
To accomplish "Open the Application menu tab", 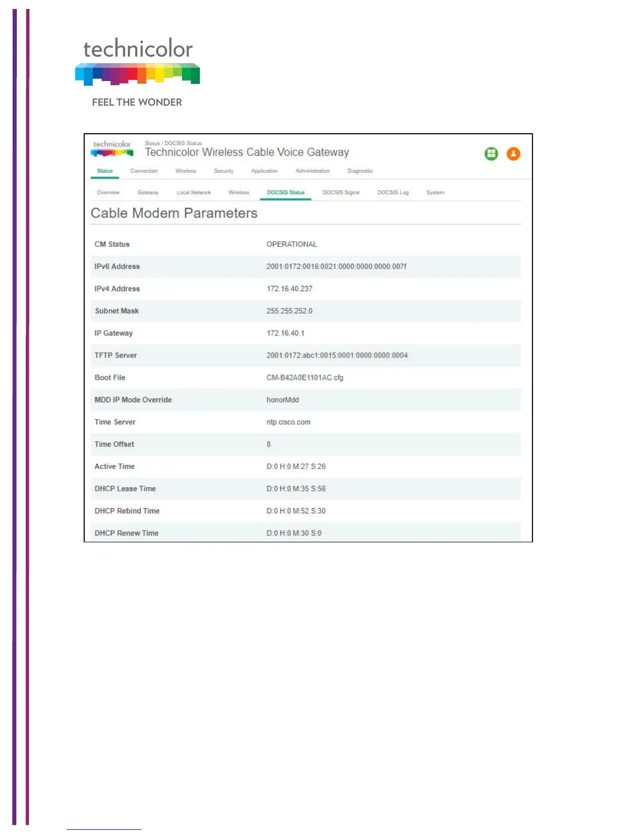I will 265,171.
